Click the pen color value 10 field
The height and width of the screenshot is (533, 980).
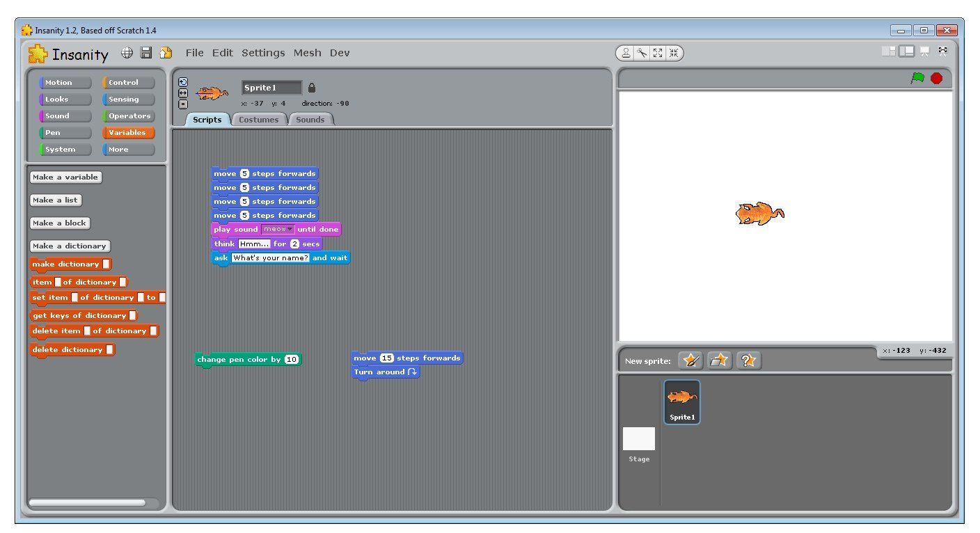tap(292, 359)
